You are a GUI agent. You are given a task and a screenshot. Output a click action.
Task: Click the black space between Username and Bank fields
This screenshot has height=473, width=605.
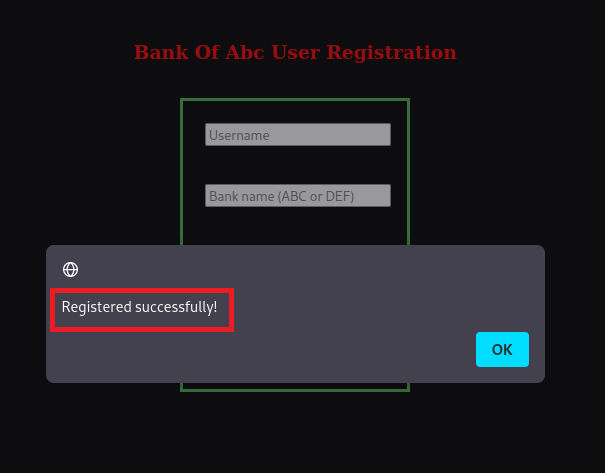click(x=297, y=165)
